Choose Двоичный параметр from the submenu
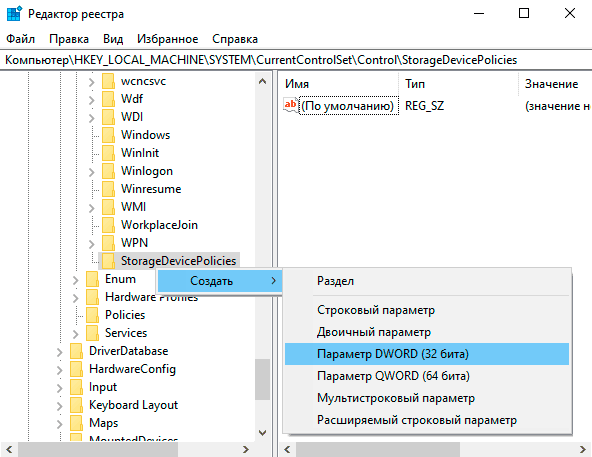The width and height of the screenshot is (592, 457). (x=427, y=332)
